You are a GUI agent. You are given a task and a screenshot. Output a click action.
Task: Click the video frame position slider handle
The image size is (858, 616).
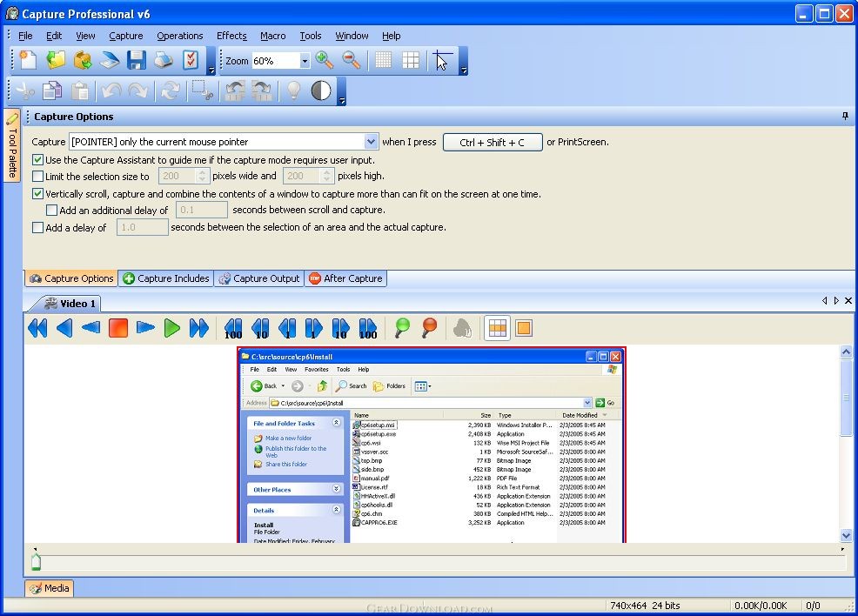[x=36, y=562]
